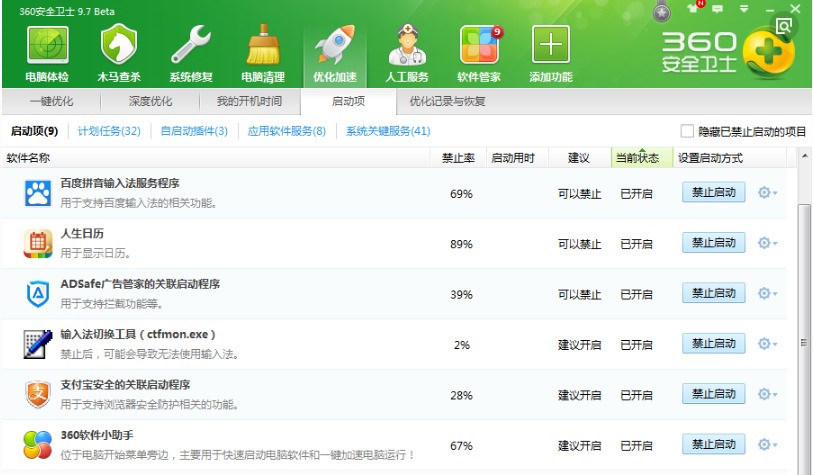813x475 pixels.
Task: Click the vertical scrollbar thumb
Action: pyautogui.click(x=804, y=340)
